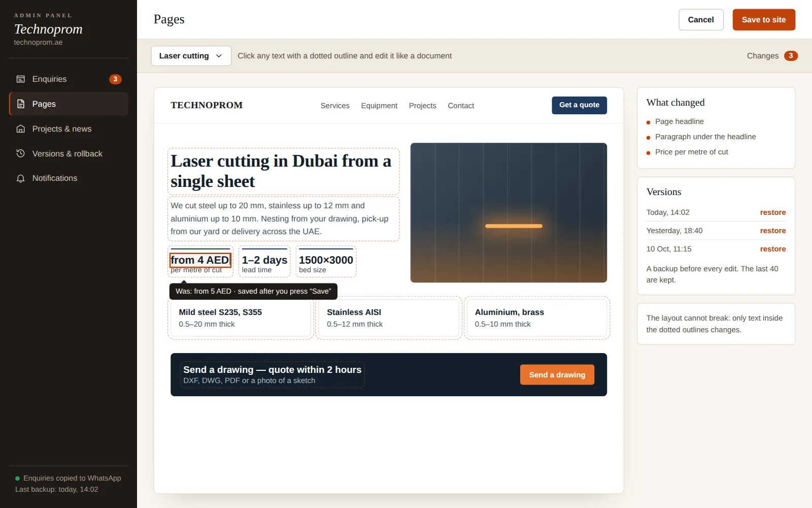The width and height of the screenshot is (812, 508).
Task: Edit the '1–2 days' lead time value
Action: pyautogui.click(x=264, y=260)
